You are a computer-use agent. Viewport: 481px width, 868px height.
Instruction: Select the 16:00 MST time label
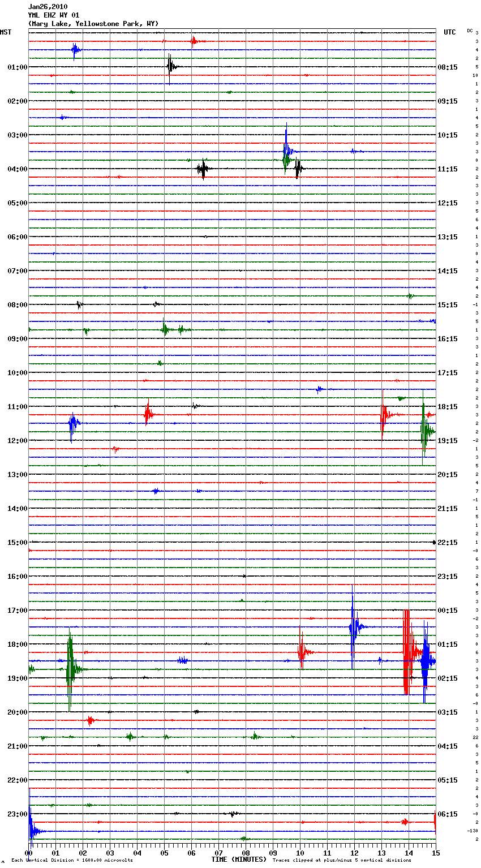tap(17, 577)
